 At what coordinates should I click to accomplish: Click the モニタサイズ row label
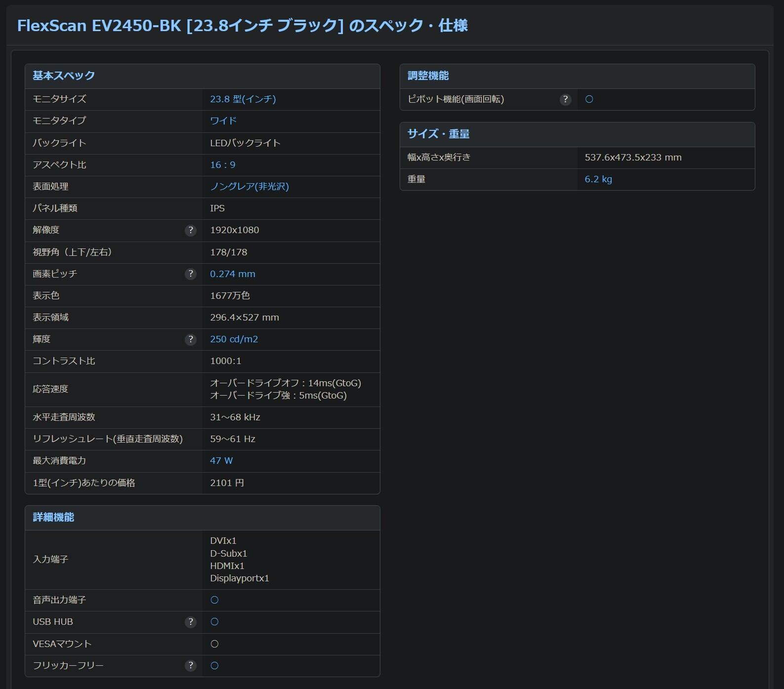(x=59, y=99)
